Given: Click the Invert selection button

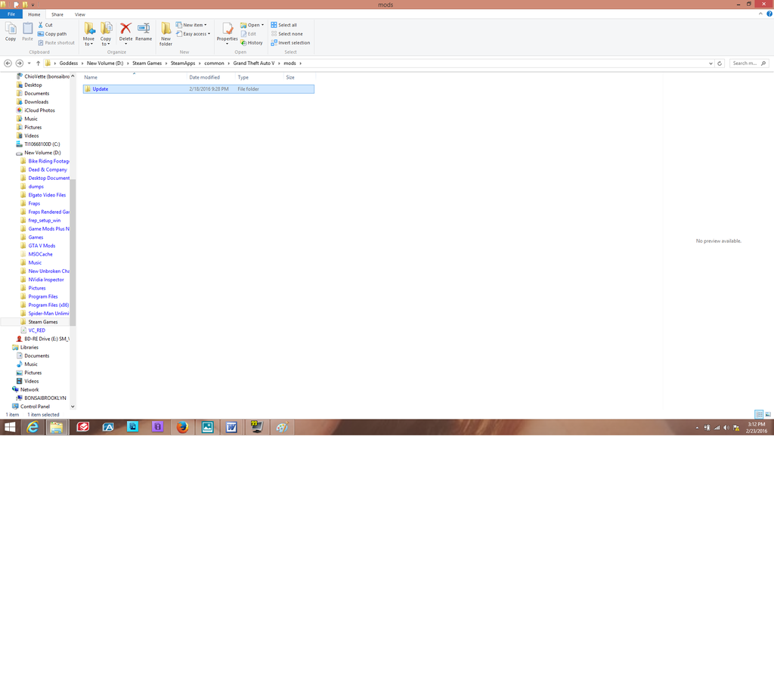Looking at the screenshot, I should coord(290,43).
